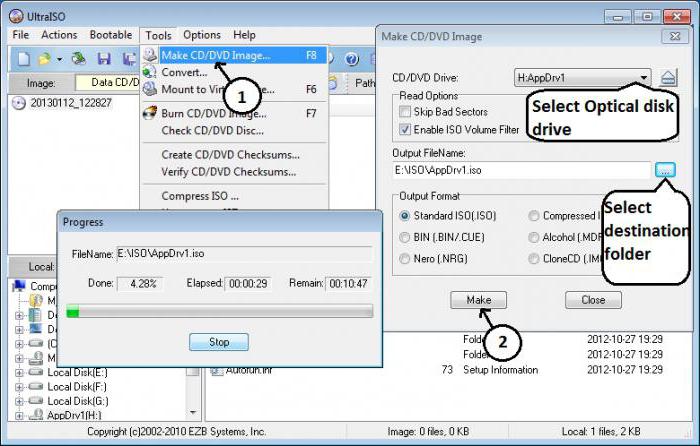Viewport: 700px width, 446px height.
Task: Click the Save floppy disk toolbar icon
Action: [x=104, y=58]
